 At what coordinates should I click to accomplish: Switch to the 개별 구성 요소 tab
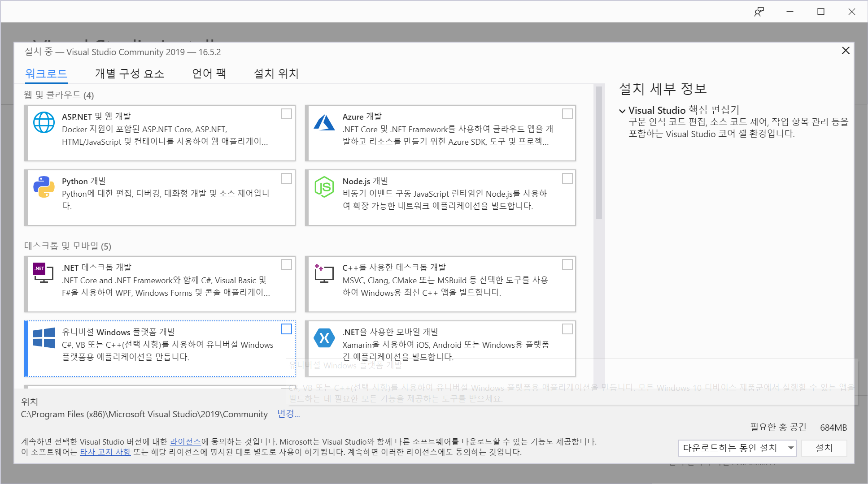tap(129, 73)
